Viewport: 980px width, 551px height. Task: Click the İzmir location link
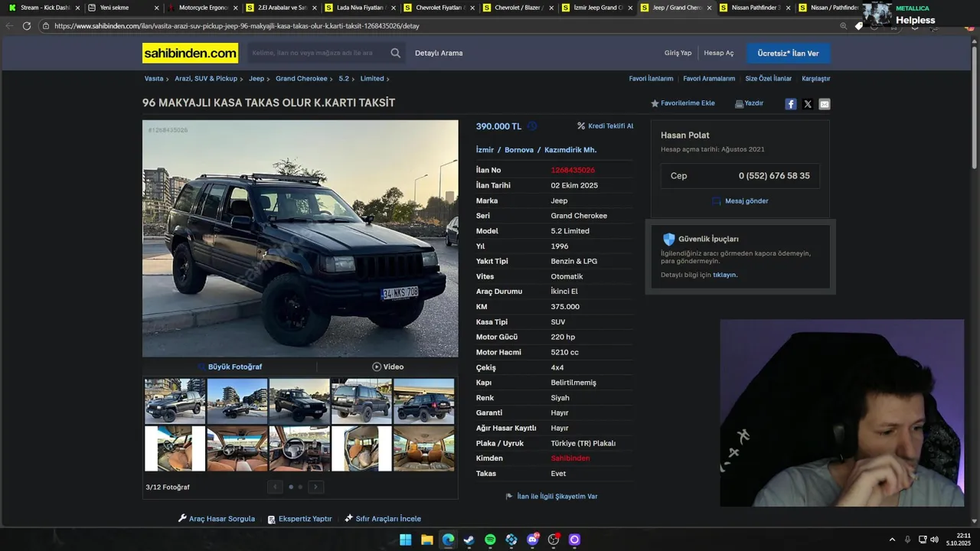(485, 150)
